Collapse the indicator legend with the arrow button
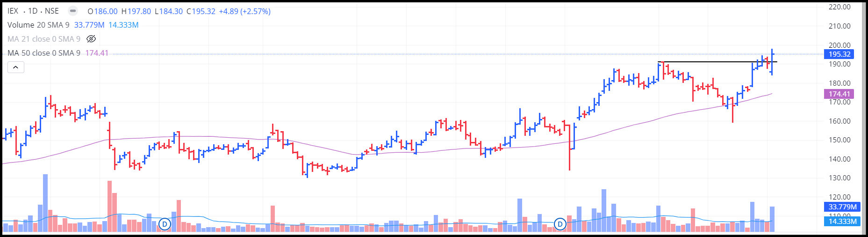 15,67
